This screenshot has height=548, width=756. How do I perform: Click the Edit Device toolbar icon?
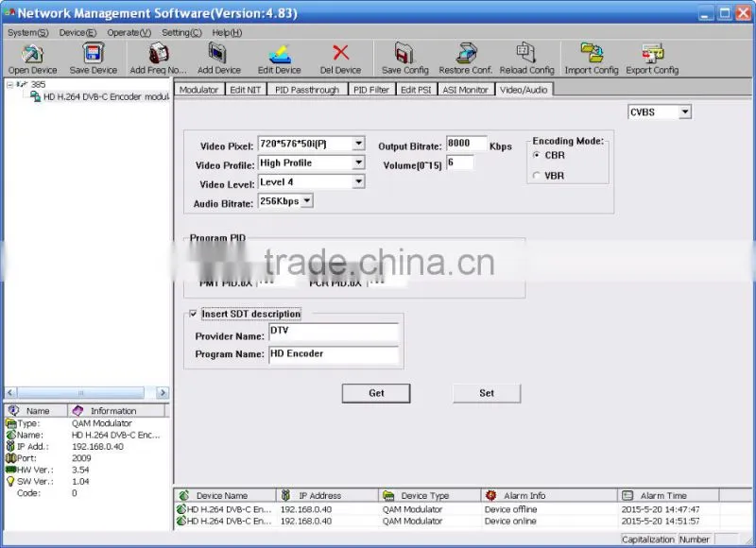tap(280, 54)
